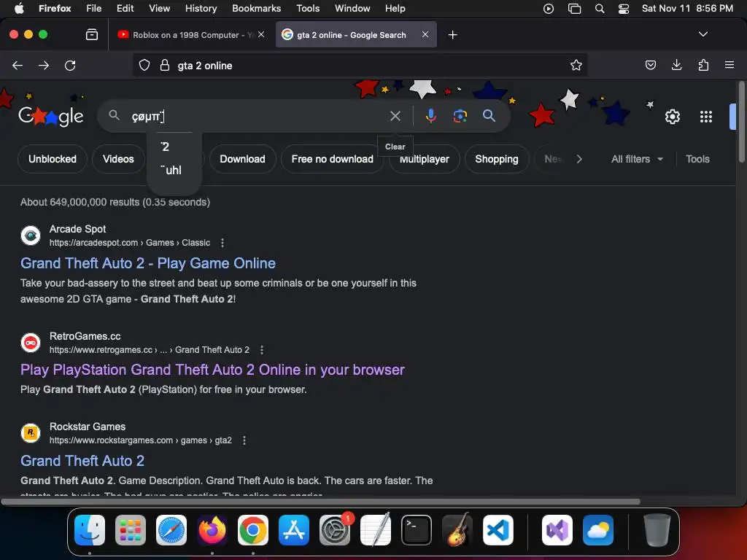The image size is (747, 560).
Task: Click the forward navigation arrow
Action: [43, 65]
